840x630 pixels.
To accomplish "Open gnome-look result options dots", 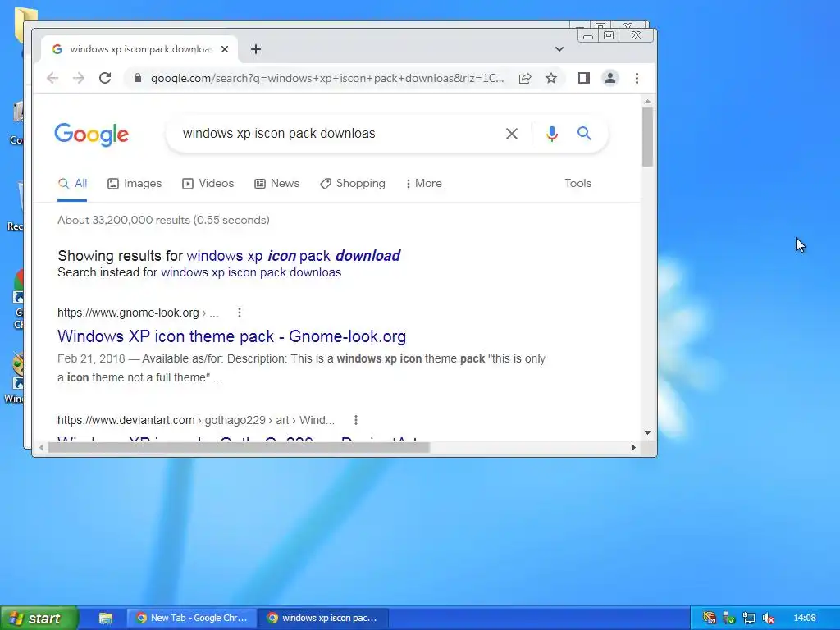I will (x=240, y=313).
